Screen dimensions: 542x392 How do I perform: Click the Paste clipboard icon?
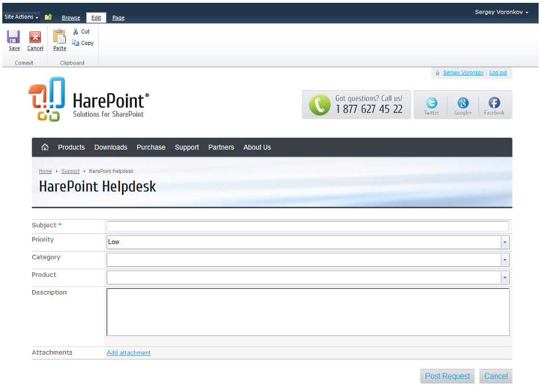coord(60,37)
